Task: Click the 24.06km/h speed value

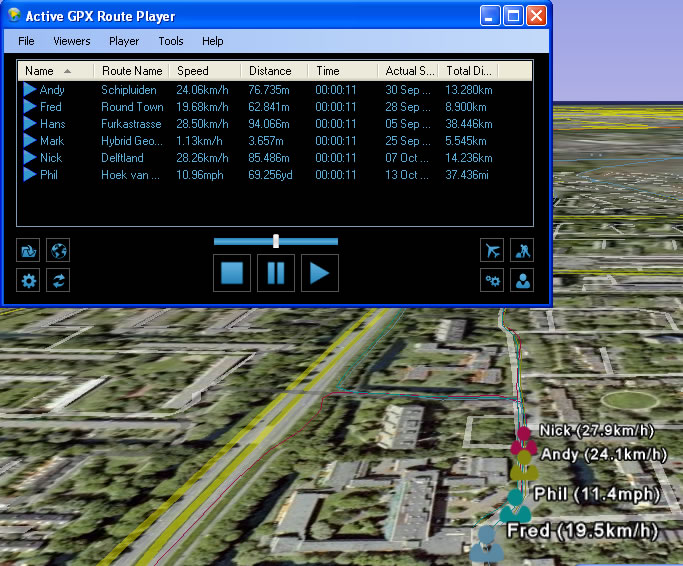Action: (202, 90)
